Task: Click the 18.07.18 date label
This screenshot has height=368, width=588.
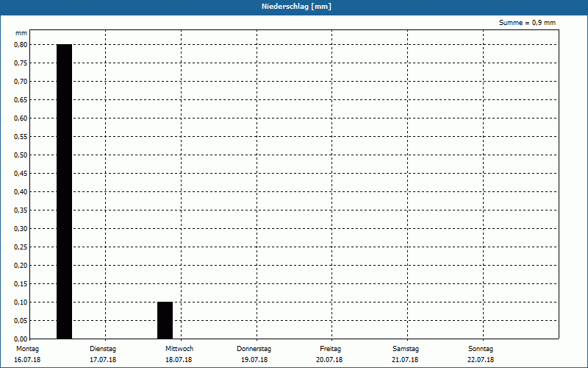Action: (179, 360)
